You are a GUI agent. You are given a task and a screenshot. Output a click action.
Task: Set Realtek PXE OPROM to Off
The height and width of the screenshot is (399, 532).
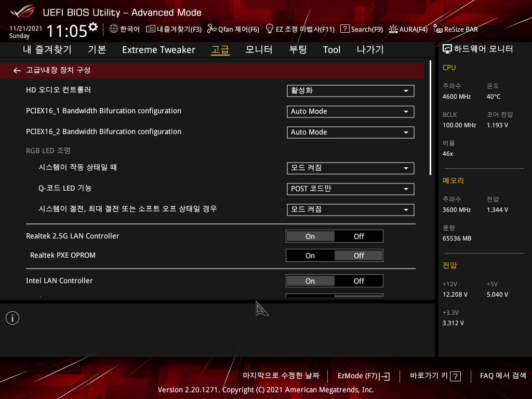pos(358,256)
